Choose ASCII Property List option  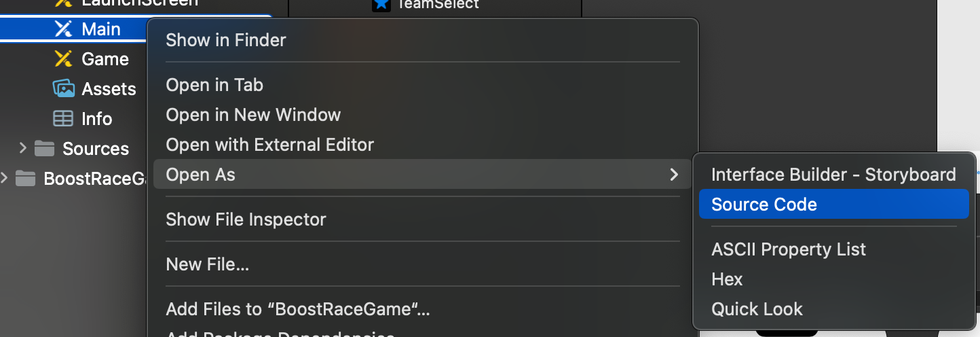pyautogui.click(x=789, y=249)
